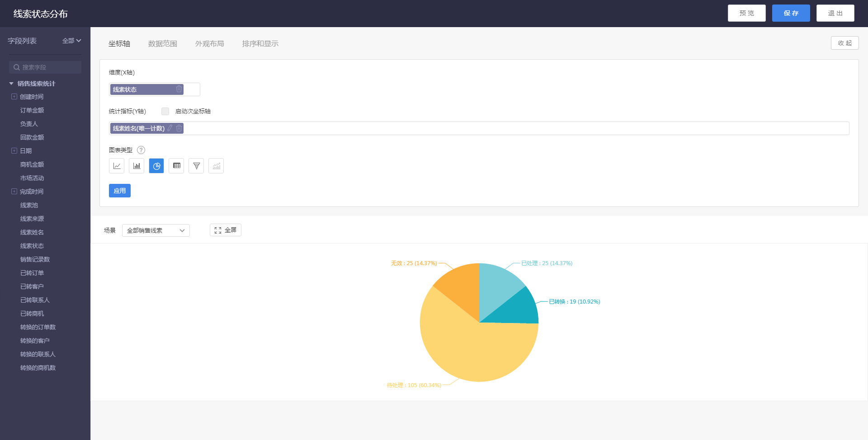Select the line chart type icon
Viewport: 868px width, 440px height.
[x=117, y=166]
